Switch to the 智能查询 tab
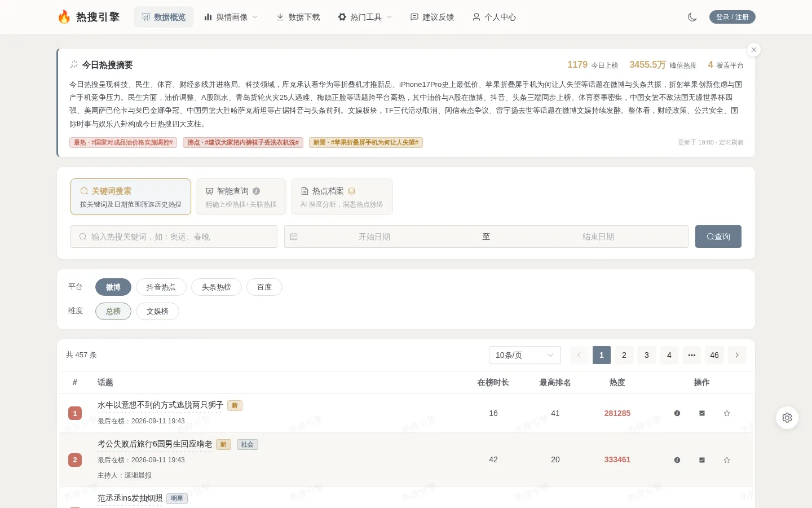Viewport: 812px width, 508px height. [241, 197]
